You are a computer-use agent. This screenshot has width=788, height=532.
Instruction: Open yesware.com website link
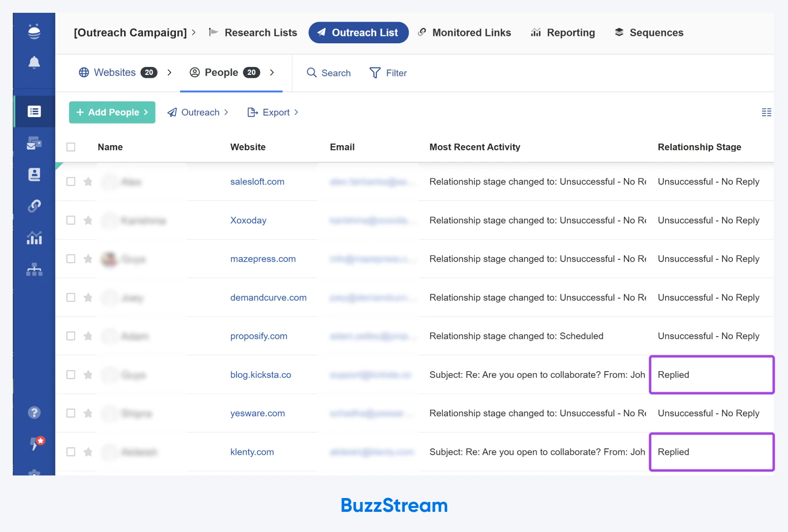point(258,413)
